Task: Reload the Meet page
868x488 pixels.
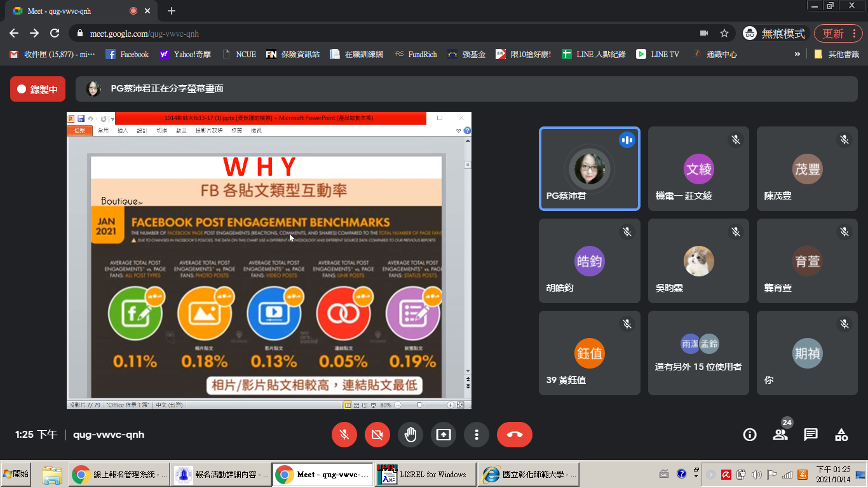Action: point(55,33)
